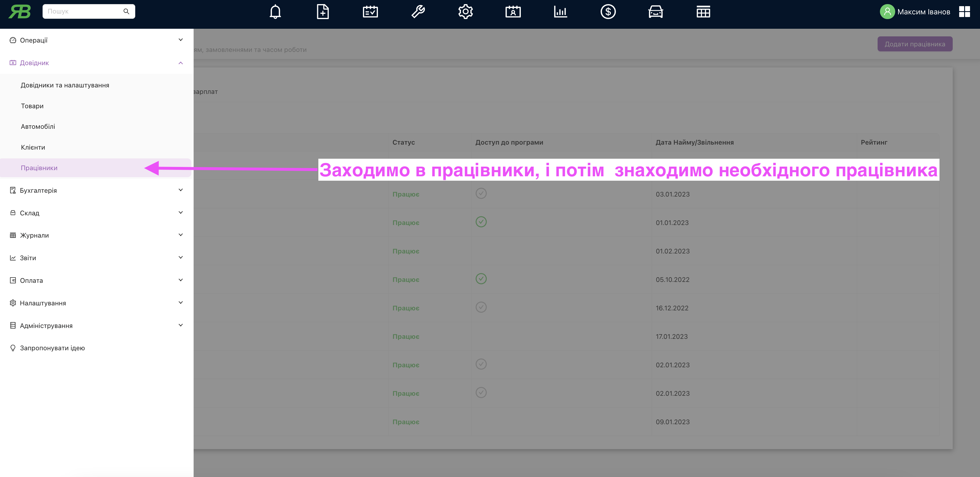Click the Звіти chart icon
The height and width of the screenshot is (477, 980).
(x=13, y=258)
